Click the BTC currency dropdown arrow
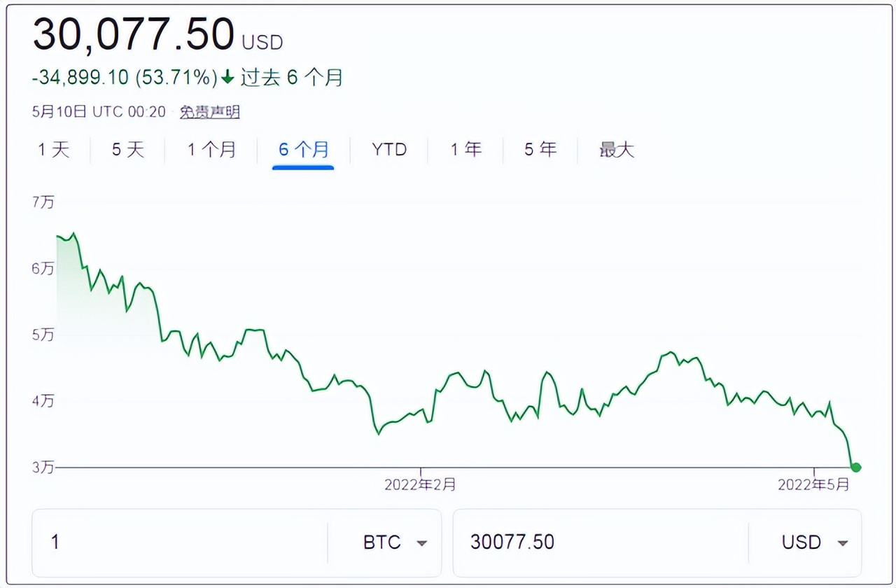 click(423, 542)
